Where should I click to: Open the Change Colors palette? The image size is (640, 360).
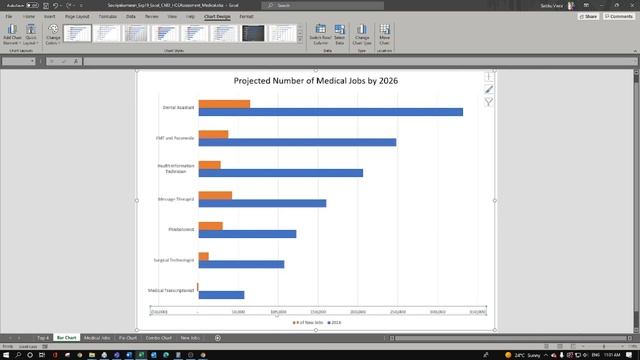pos(53,35)
